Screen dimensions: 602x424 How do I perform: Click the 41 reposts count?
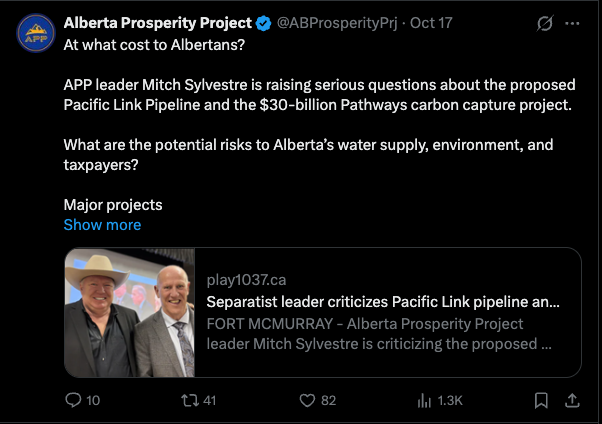210,401
